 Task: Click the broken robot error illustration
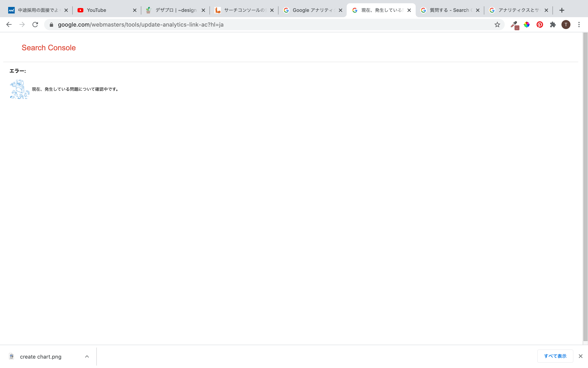[19, 89]
